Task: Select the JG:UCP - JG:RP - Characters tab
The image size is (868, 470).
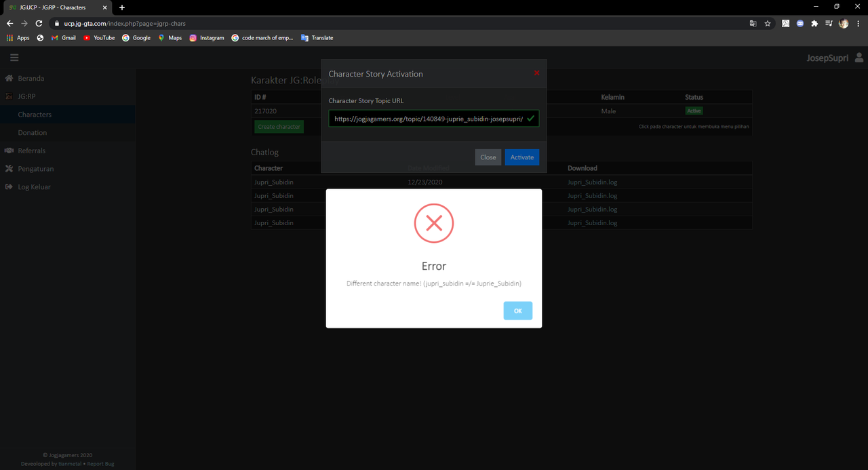Action: pos(58,7)
